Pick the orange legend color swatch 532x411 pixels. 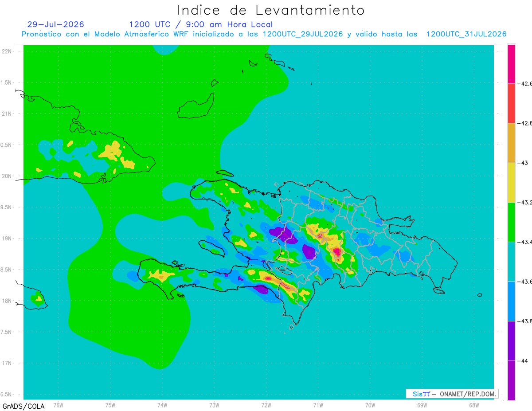pos(511,143)
